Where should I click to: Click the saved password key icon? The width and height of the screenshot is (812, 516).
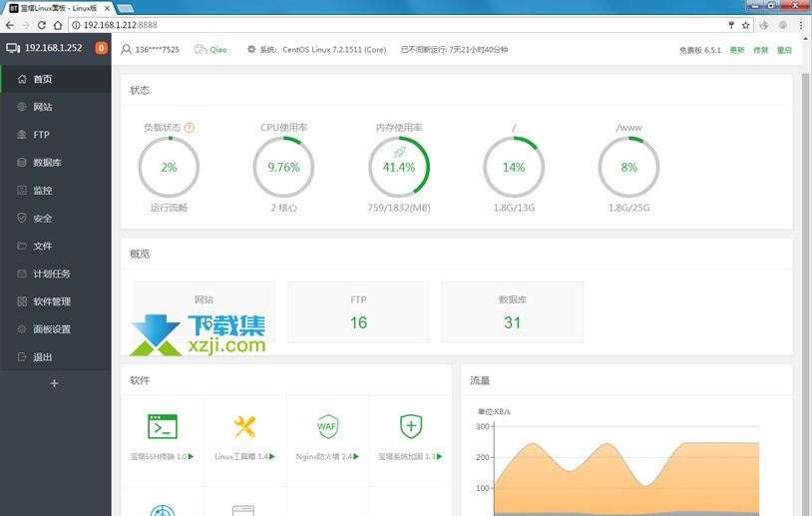731,25
